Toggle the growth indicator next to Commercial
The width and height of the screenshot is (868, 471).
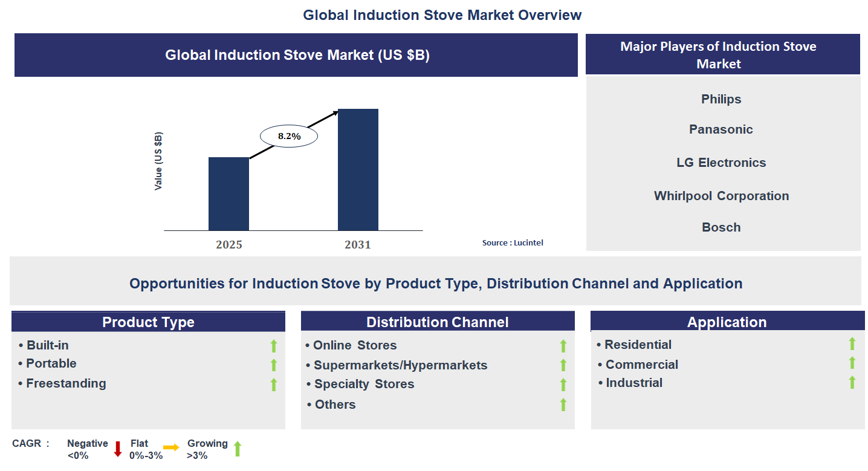[853, 363]
